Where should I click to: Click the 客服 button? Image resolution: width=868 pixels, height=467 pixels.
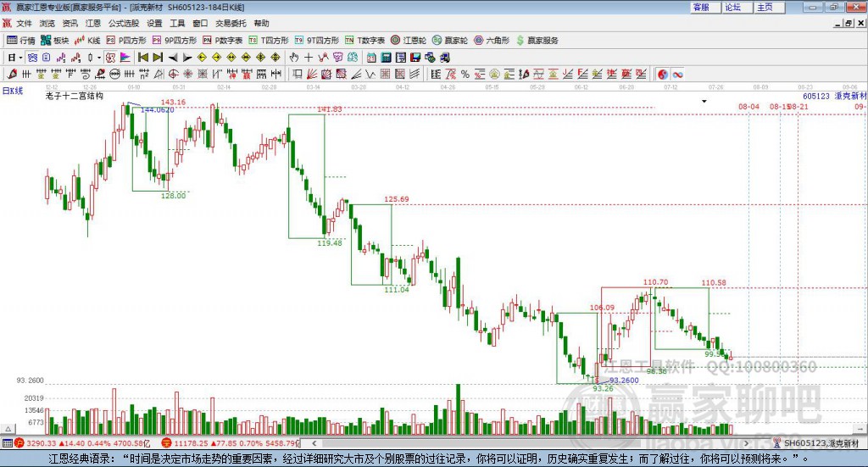(x=705, y=7)
